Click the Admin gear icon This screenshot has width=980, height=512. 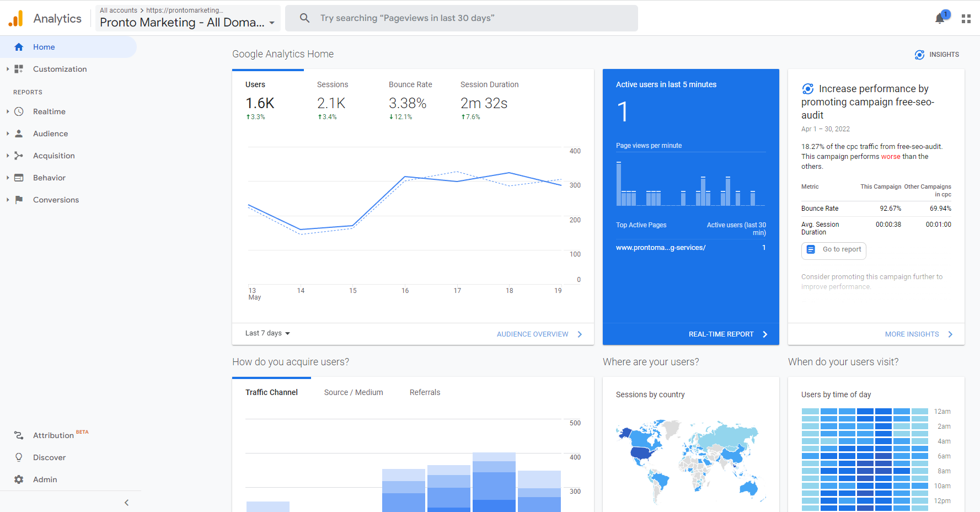pos(19,479)
